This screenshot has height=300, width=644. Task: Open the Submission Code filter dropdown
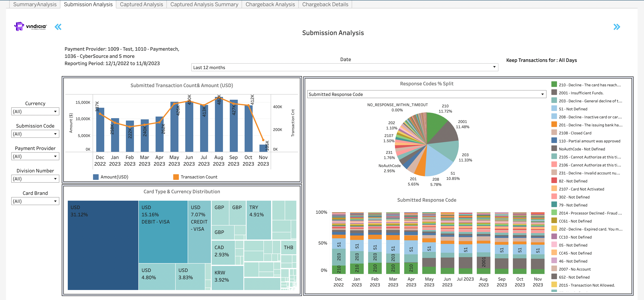point(35,134)
